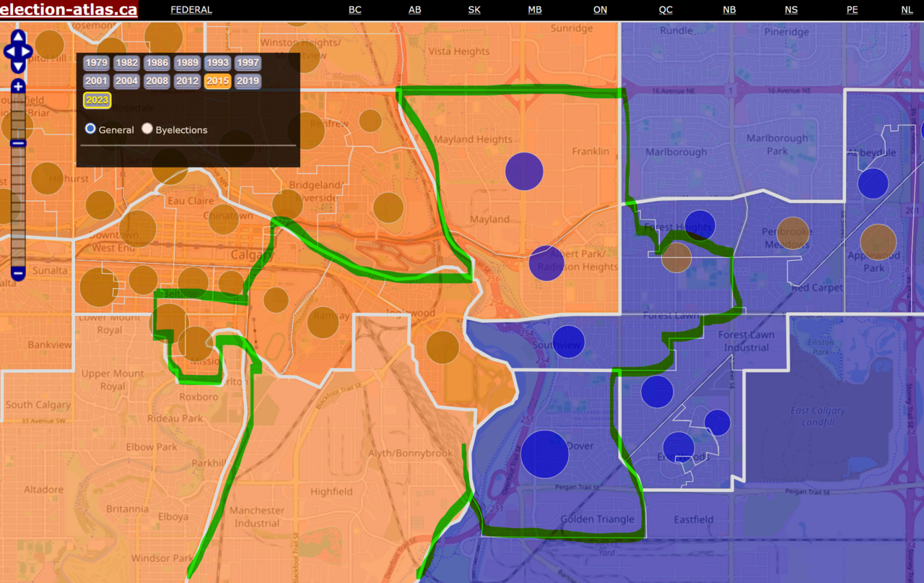Screen dimensions: 924x583
Task: Select the Byelections radio button
Action: tap(147, 129)
